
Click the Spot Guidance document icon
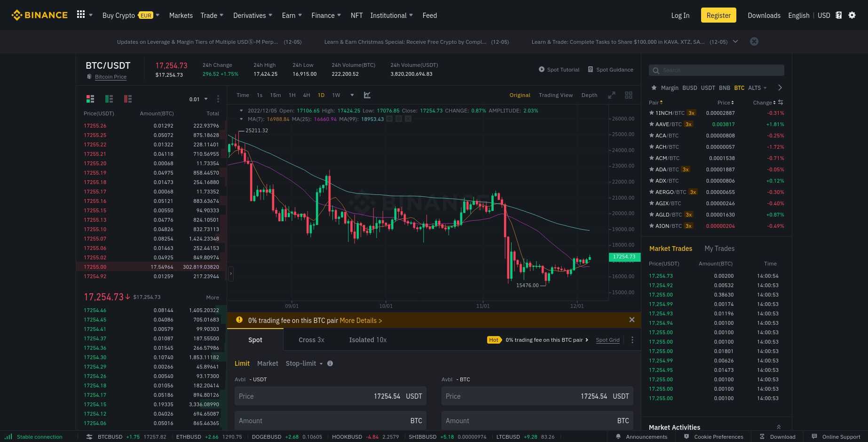tap(591, 69)
